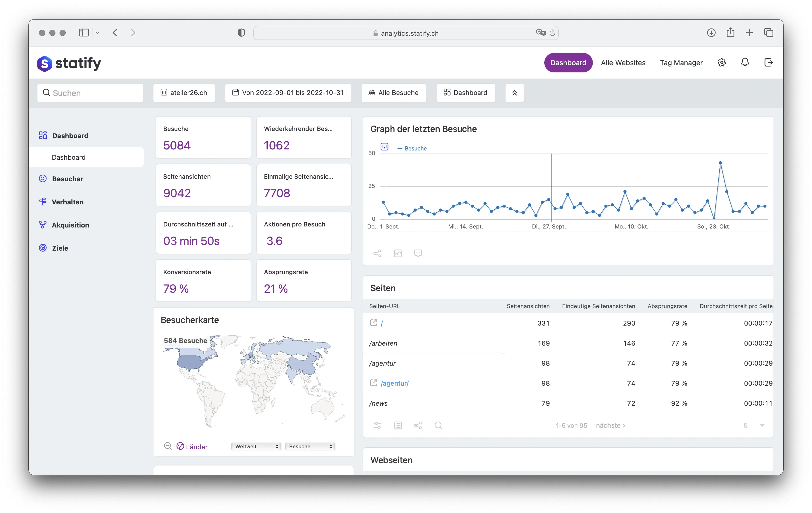Open Alle Websites in top navigation
Image resolution: width=812 pixels, height=513 pixels.
tap(623, 63)
